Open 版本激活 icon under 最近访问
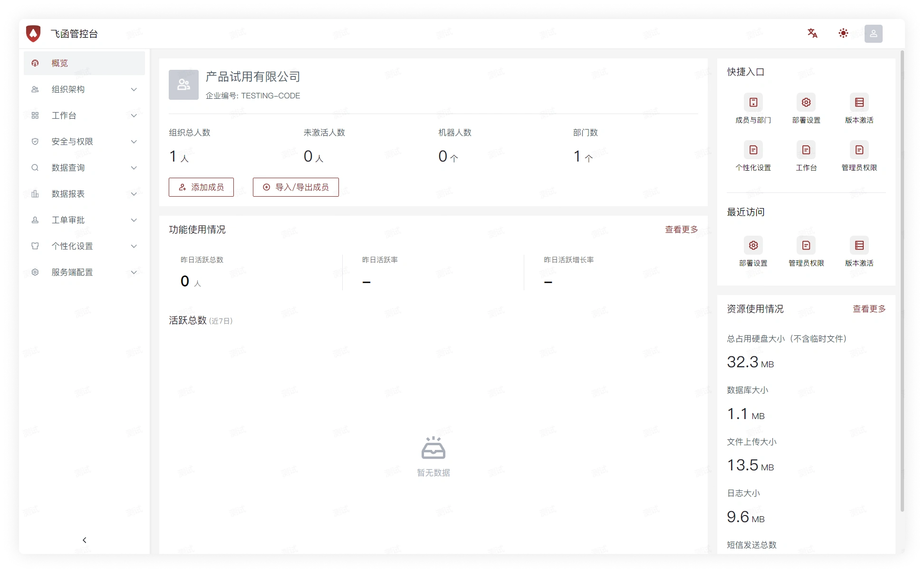The image size is (924, 573). click(859, 245)
